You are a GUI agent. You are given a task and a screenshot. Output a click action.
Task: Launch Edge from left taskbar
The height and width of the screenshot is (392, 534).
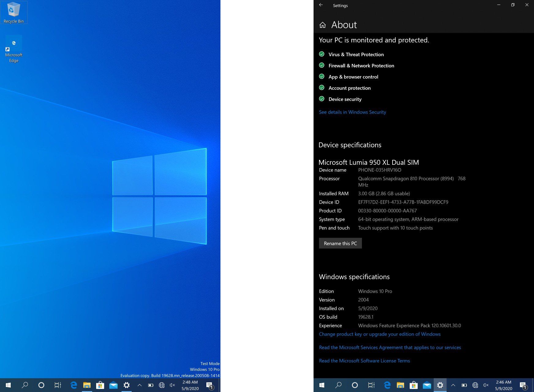click(73, 385)
